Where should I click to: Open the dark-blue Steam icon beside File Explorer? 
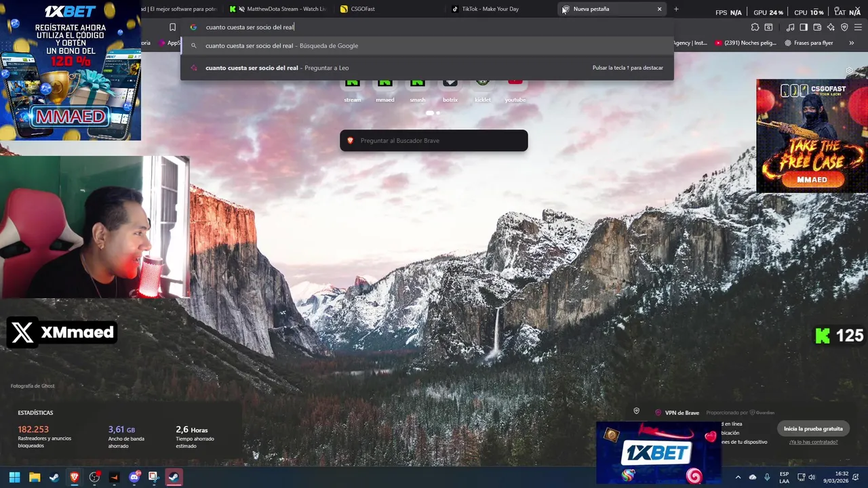pos(54,477)
